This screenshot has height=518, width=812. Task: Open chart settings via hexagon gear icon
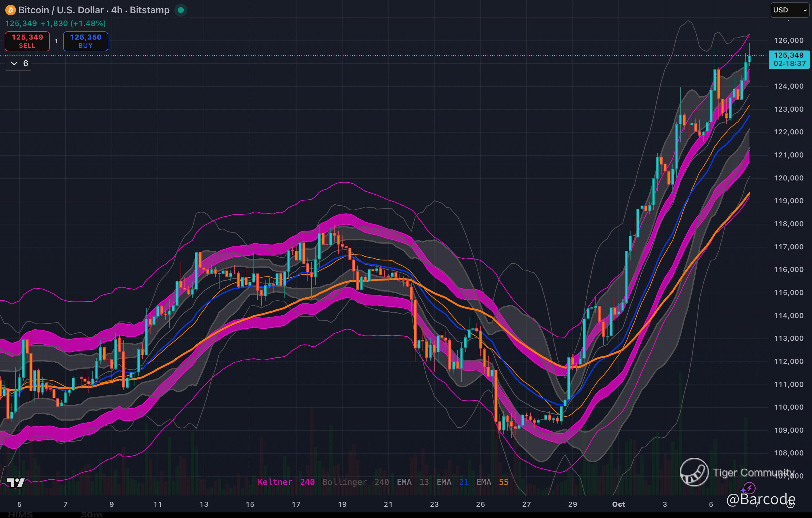click(790, 504)
